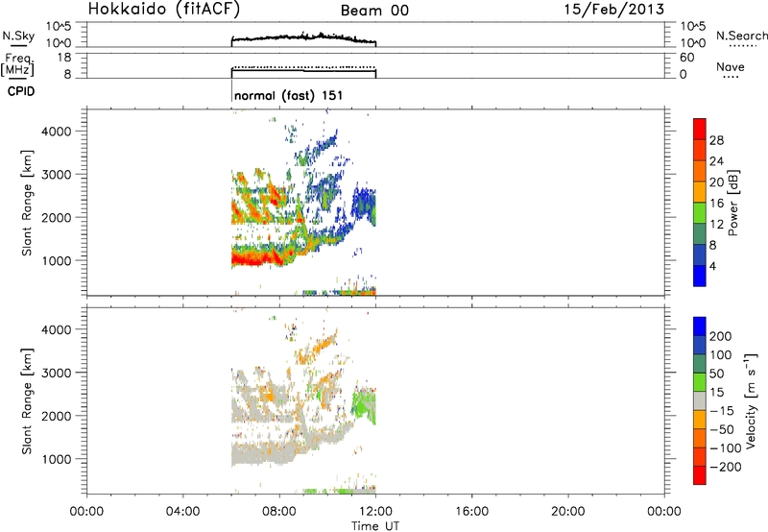Click the 28 label on power colorbar
Viewport: 768px width, 532px height.
[x=716, y=140]
